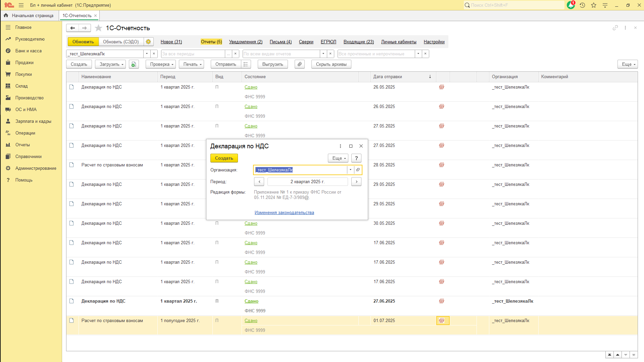Go to previous period in dialog

pyautogui.click(x=259, y=182)
